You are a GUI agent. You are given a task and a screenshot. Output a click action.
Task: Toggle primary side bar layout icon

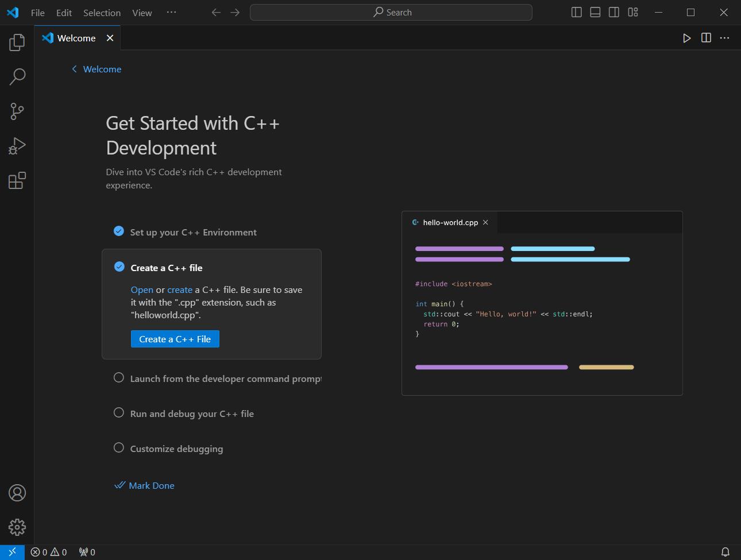(x=577, y=12)
